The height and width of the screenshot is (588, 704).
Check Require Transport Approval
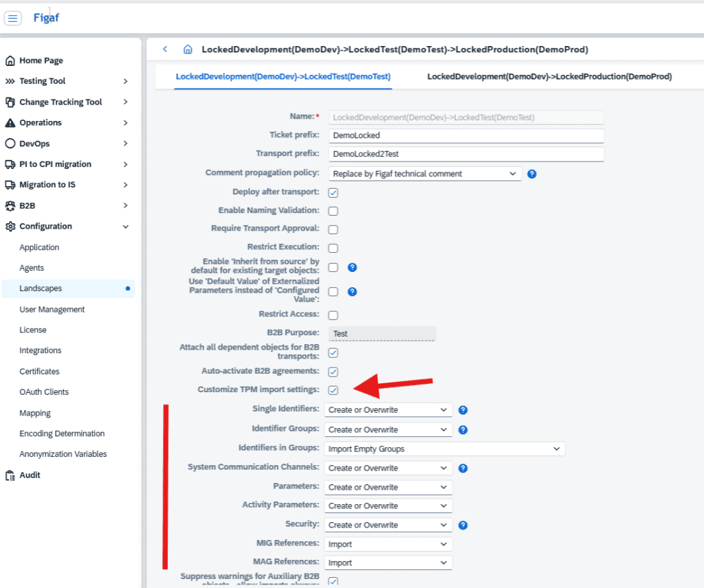333,229
